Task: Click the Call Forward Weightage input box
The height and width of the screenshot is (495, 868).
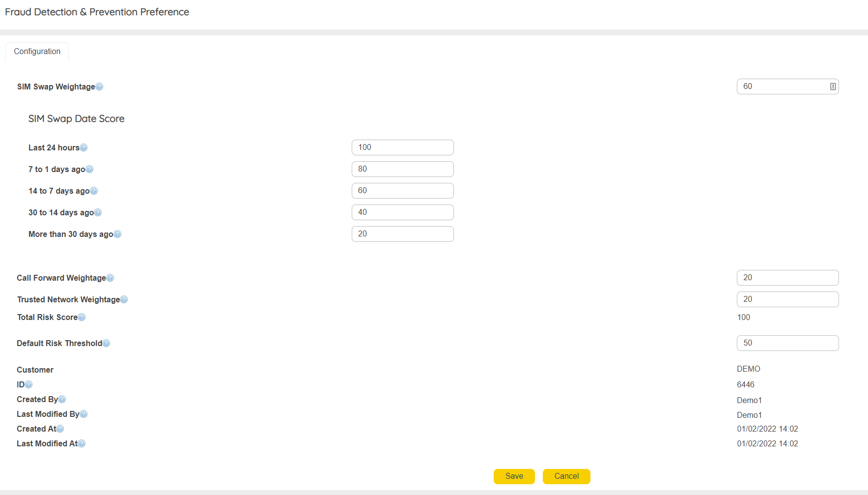Action: point(787,278)
